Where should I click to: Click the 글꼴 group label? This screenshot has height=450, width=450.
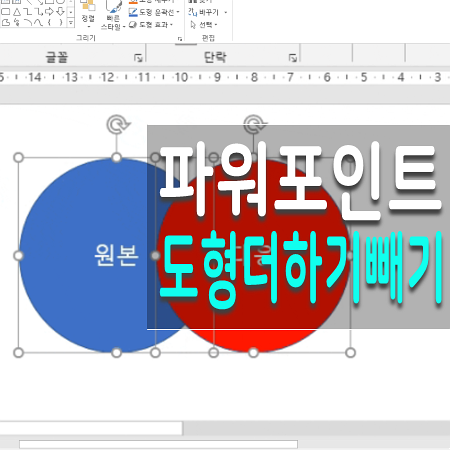point(57,57)
